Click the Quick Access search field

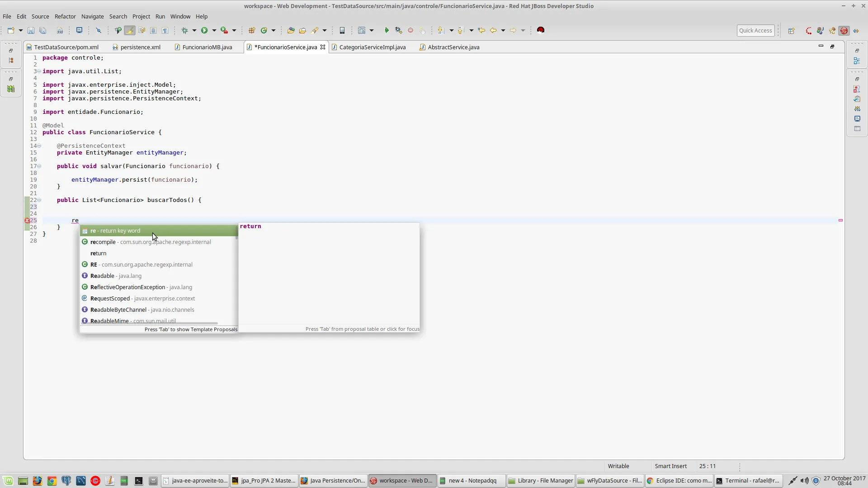755,30
